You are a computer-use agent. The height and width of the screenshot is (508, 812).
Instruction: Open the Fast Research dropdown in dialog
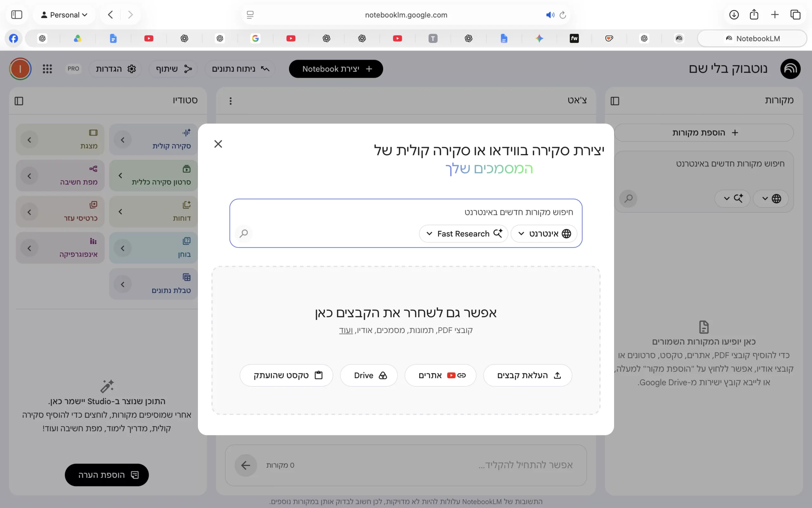(x=463, y=233)
